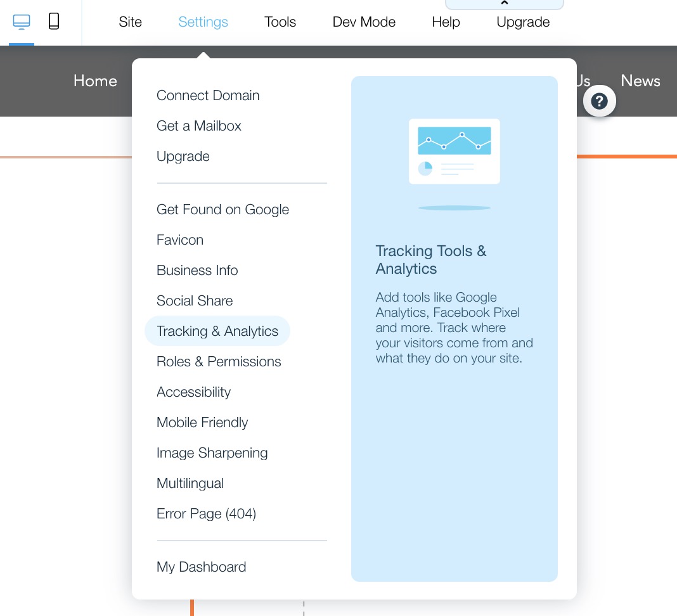Choose Get a Mailbox option
Image resolution: width=677 pixels, height=616 pixels.
[199, 126]
